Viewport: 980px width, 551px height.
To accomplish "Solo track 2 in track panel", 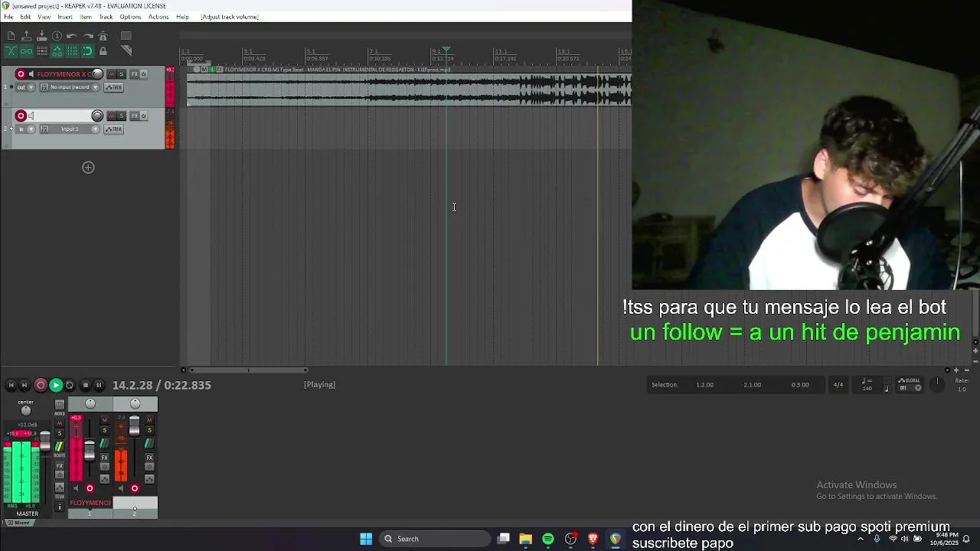I will [121, 116].
